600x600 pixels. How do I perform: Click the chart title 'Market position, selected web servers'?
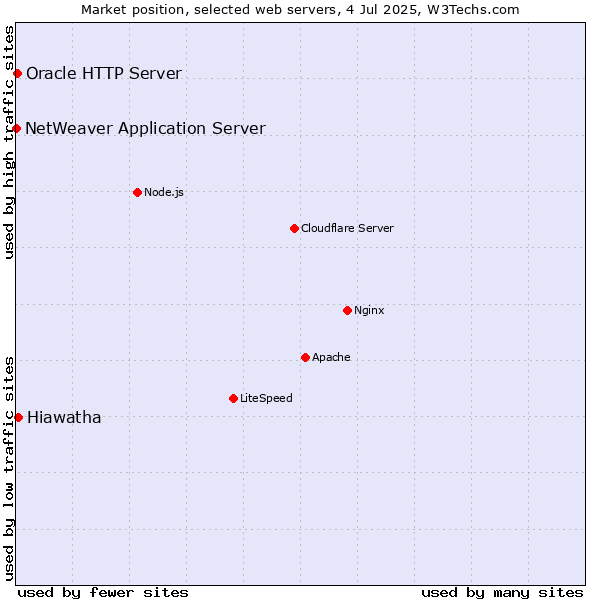point(209,10)
